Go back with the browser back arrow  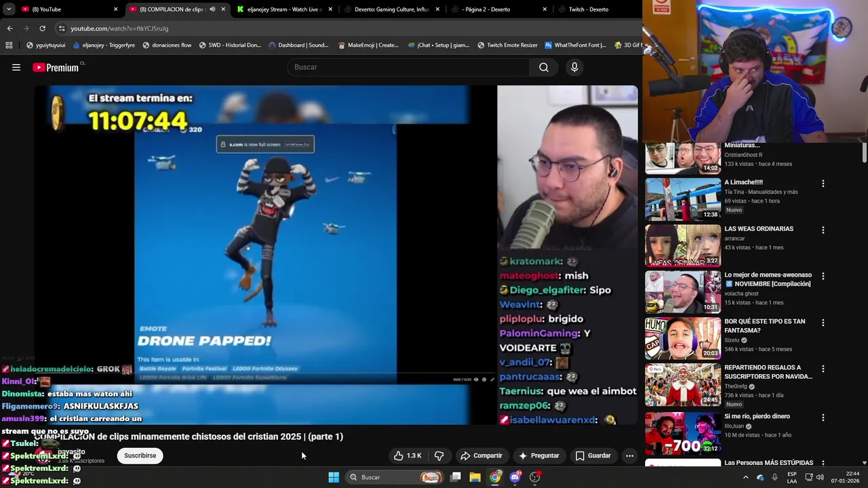pos(9,28)
